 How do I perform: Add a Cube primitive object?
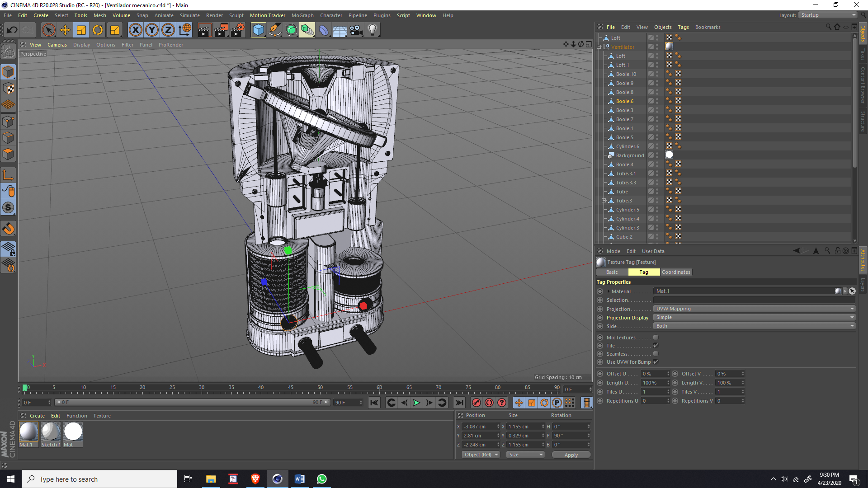click(258, 30)
